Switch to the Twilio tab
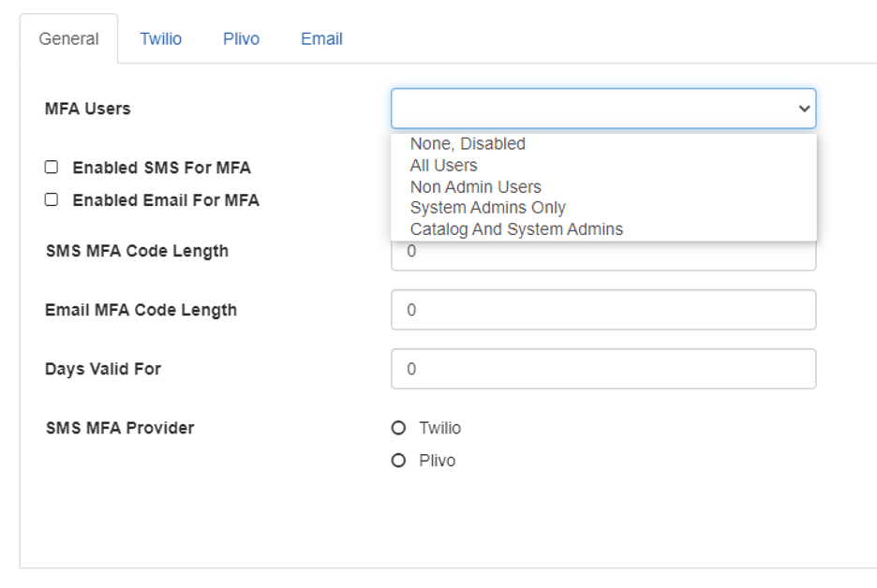877x588 pixels. tap(160, 38)
